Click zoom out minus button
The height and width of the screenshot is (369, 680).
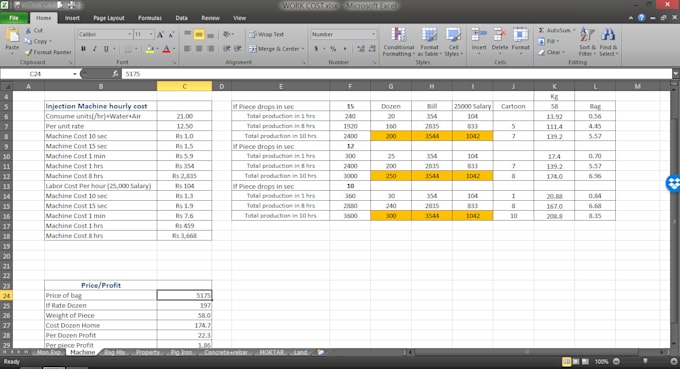[616, 361]
